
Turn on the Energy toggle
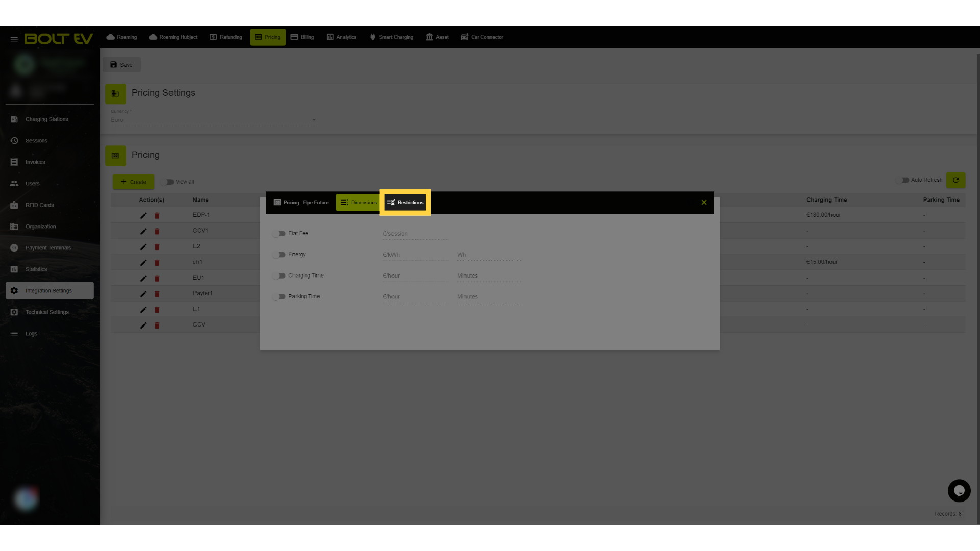pyautogui.click(x=279, y=255)
